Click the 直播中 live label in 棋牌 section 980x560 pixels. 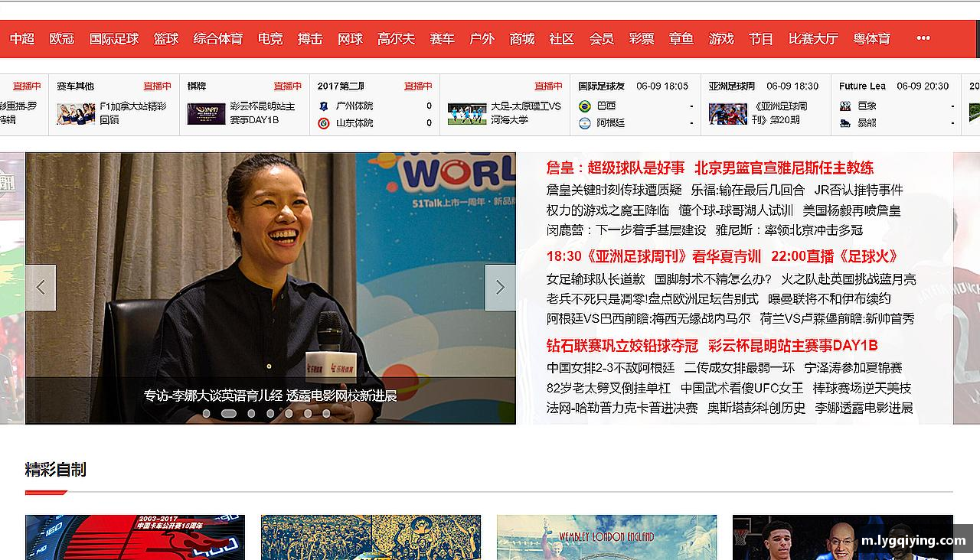pos(288,86)
